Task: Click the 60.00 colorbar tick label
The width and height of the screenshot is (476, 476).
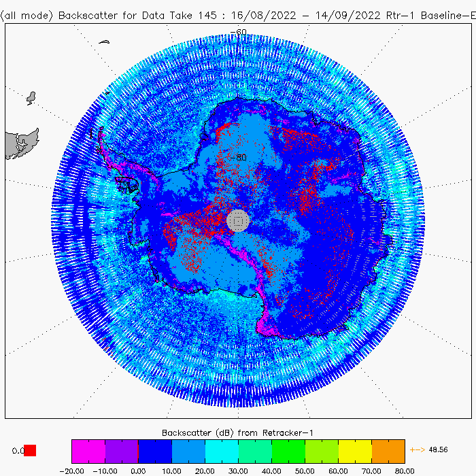Action: pyautogui.click(x=338, y=471)
